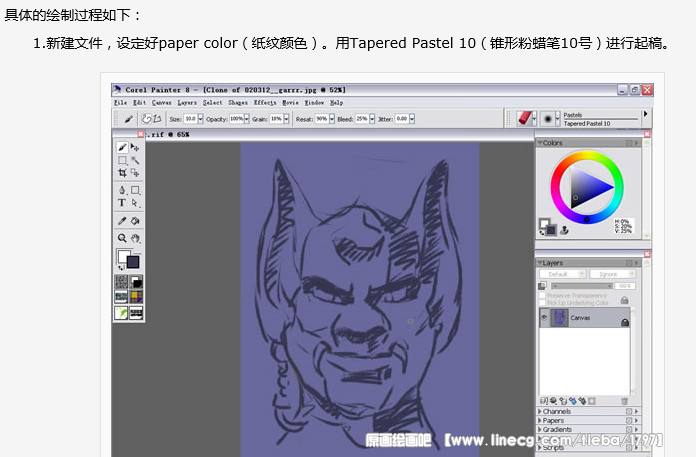Open the paper texture selector

(x=121, y=282)
